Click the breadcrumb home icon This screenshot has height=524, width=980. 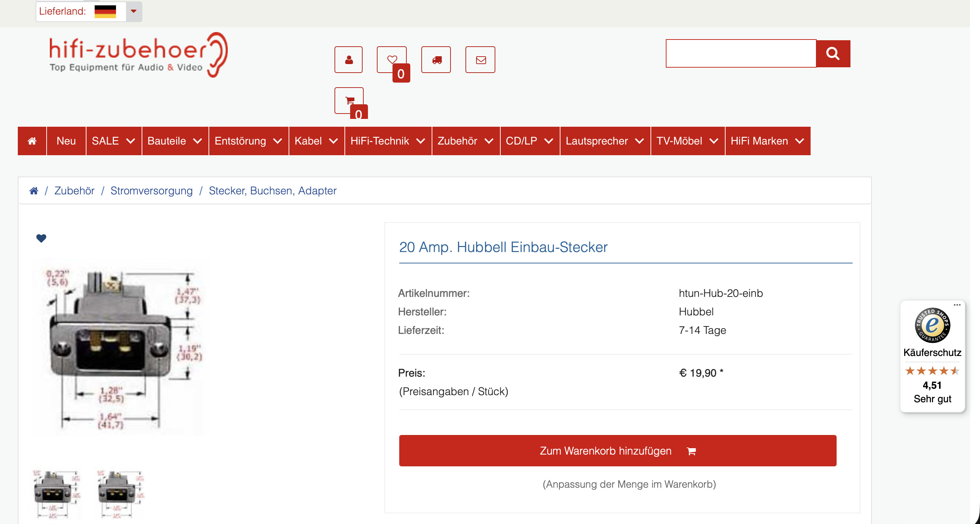coord(34,191)
